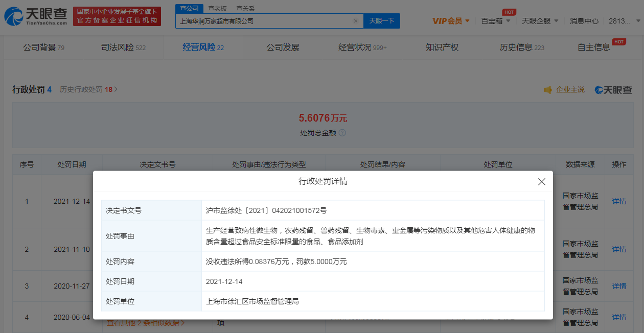Switch to 知识产权 tab
This screenshot has width=644, height=333.
point(442,47)
